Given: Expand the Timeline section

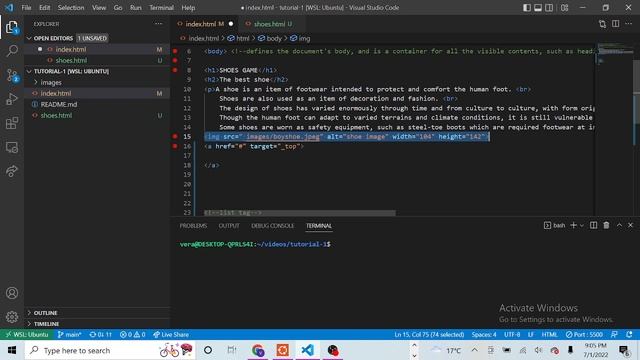Looking at the screenshot, I should pyautogui.click(x=46, y=324).
